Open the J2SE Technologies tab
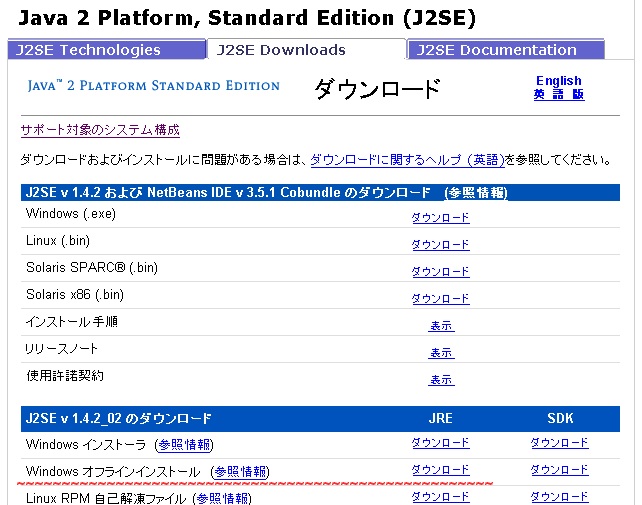This screenshot has width=642, height=505. (106, 50)
